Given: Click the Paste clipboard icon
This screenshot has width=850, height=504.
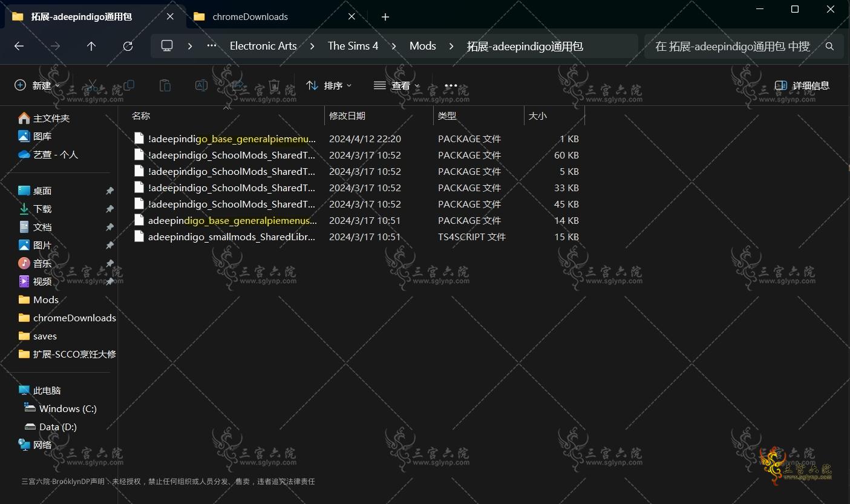Looking at the screenshot, I should click(x=165, y=85).
